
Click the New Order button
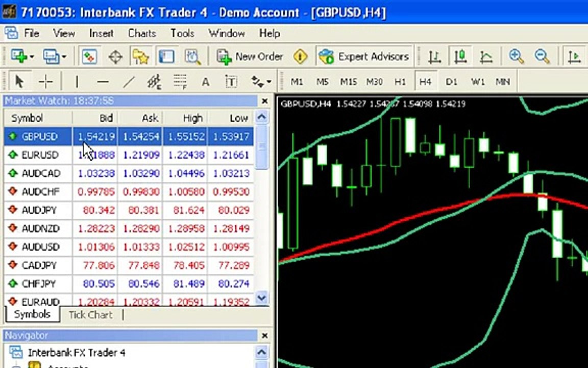pos(250,57)
